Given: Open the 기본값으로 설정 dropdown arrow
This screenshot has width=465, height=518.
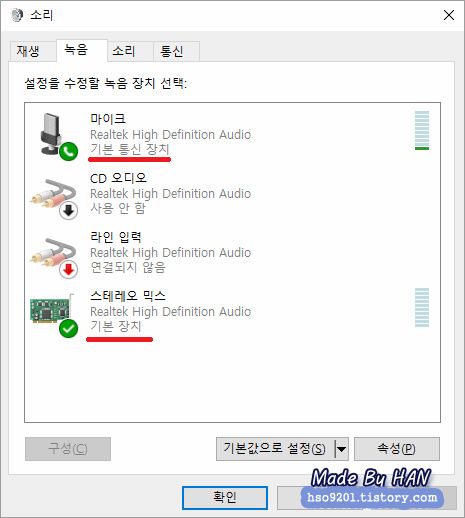Looking at the screenshot, I should click(341, 449).
